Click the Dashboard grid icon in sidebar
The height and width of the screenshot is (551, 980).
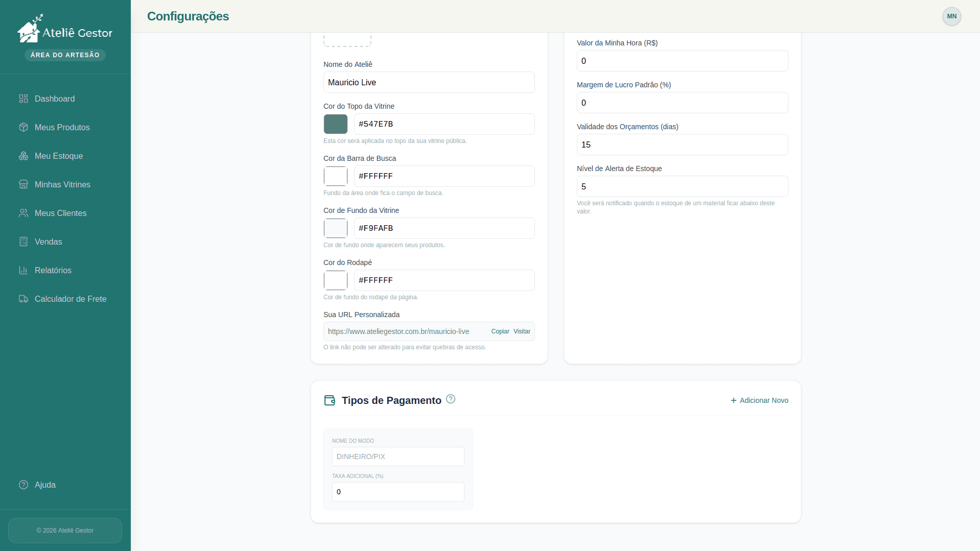(x=24, y=99)
